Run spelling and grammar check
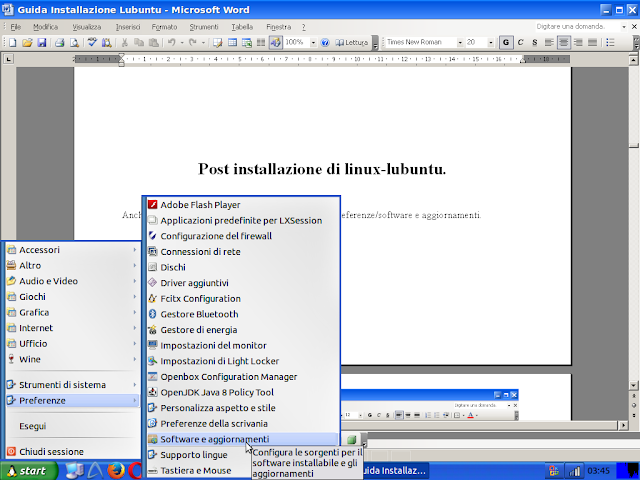 (x=92, y=42)
